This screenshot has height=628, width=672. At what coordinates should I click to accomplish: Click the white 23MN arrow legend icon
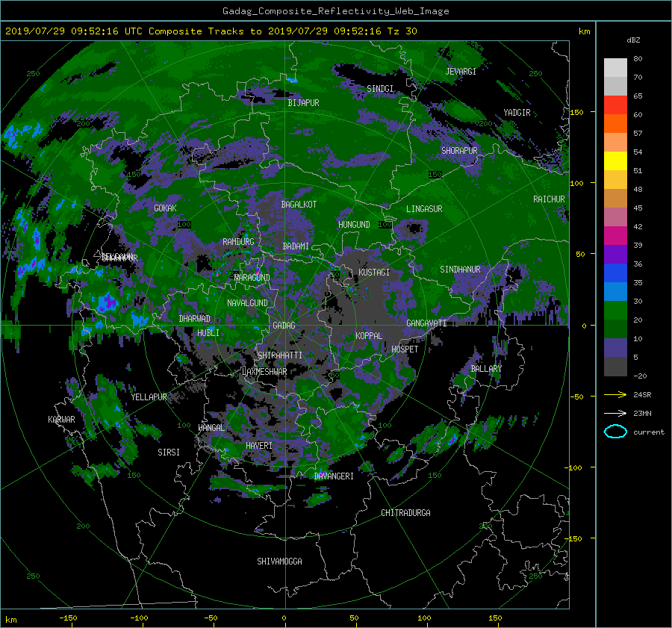pos(615,413)
